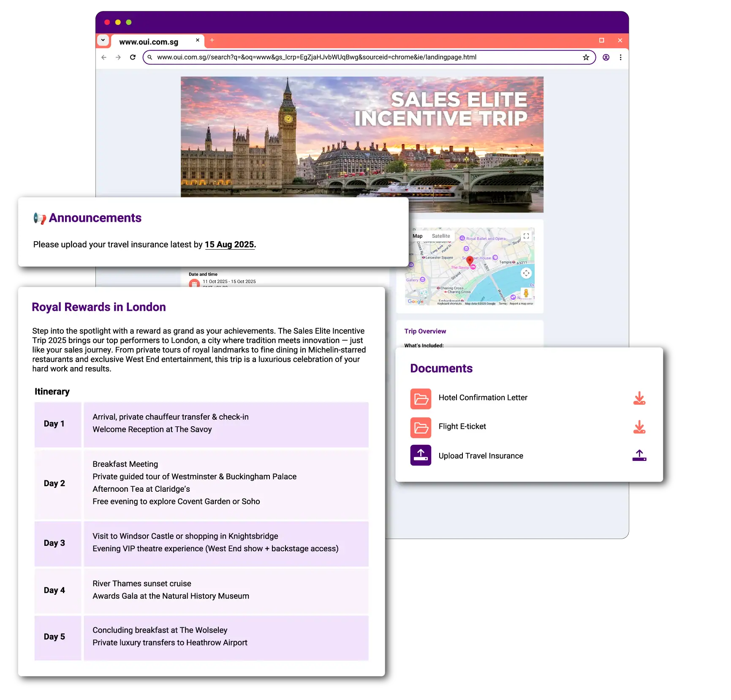731x700 pixels.
Task: Click the Day 3 itinerary cell
Action: (x=58, y=544)
